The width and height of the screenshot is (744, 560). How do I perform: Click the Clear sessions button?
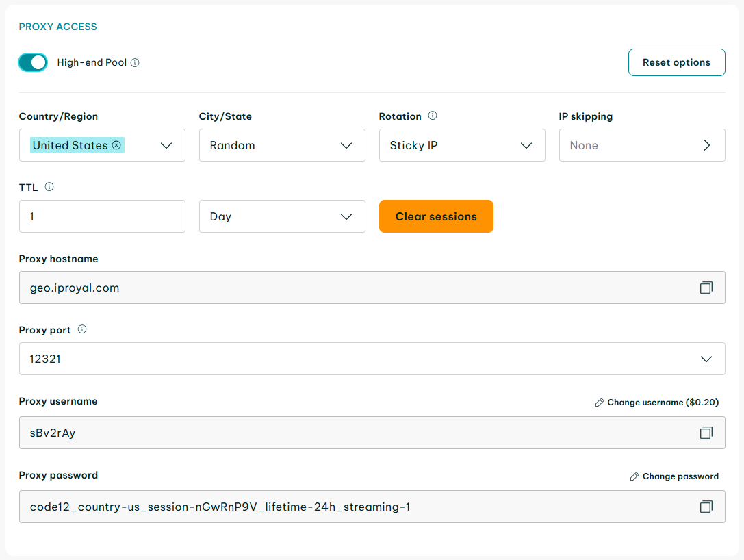click(436, 216)
